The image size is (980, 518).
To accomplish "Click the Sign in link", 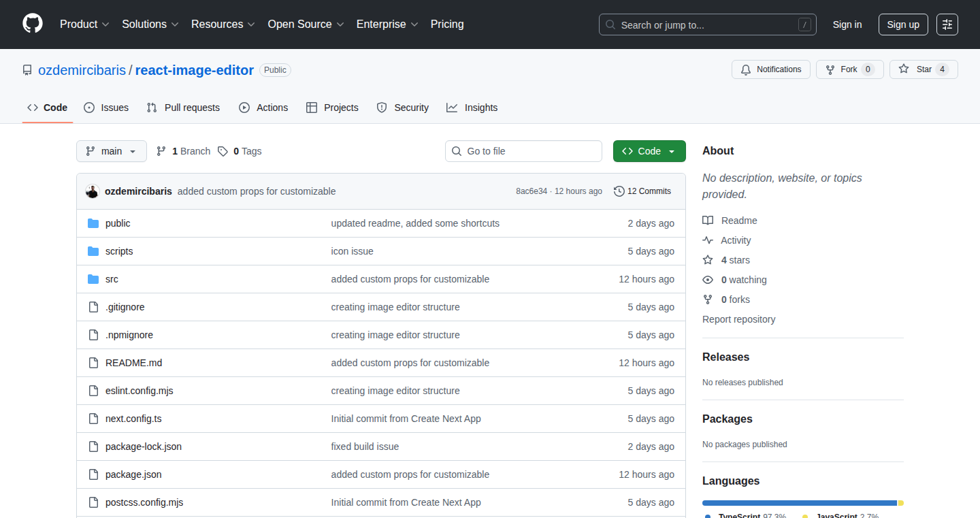I will pos(847,25).
